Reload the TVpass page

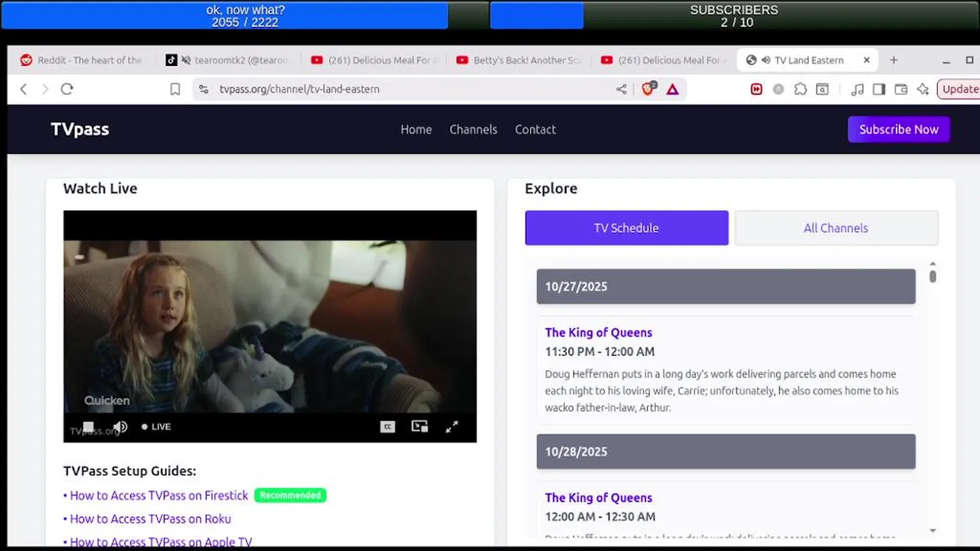pyautogui.click(x=67, y=90)
